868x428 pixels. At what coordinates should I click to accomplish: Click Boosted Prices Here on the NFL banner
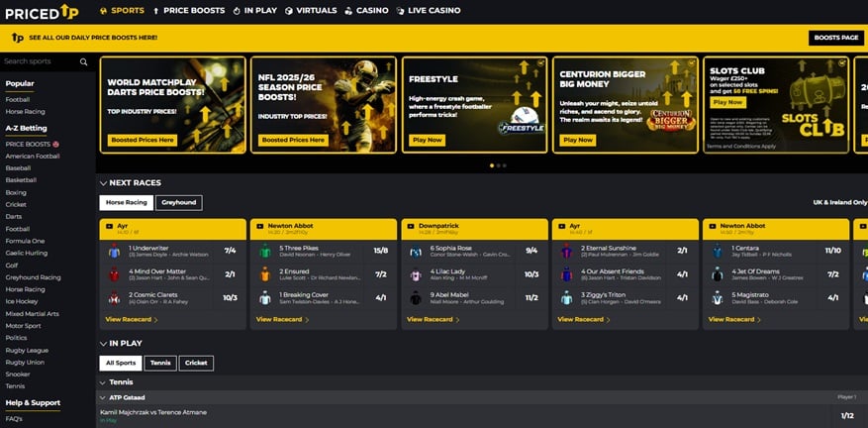[x=293, y=141]
